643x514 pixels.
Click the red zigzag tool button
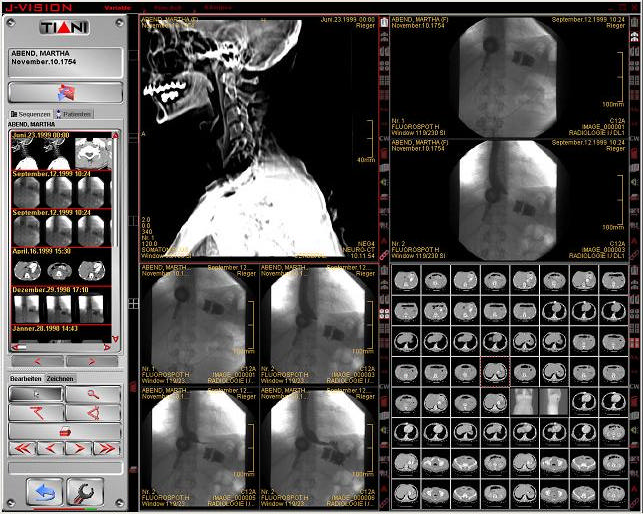[x=36, y=412]
